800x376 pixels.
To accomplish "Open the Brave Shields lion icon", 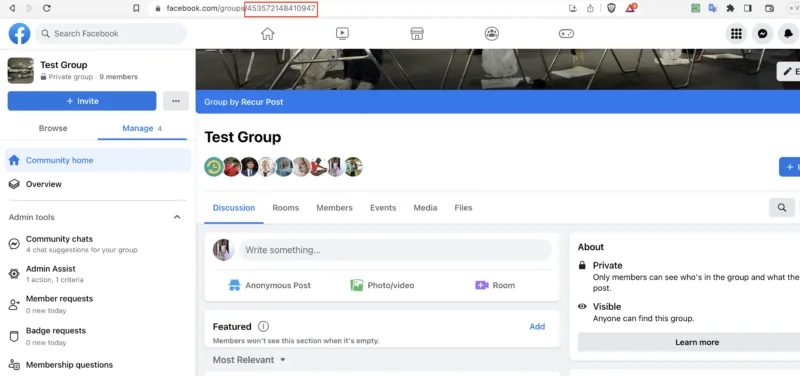I will [x=611, y=8].
